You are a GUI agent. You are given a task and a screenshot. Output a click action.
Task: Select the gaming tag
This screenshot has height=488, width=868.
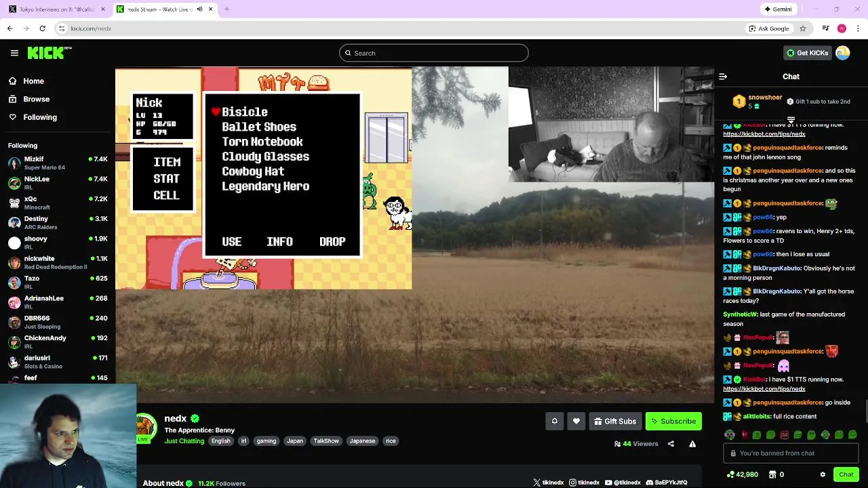coord(267,441)
